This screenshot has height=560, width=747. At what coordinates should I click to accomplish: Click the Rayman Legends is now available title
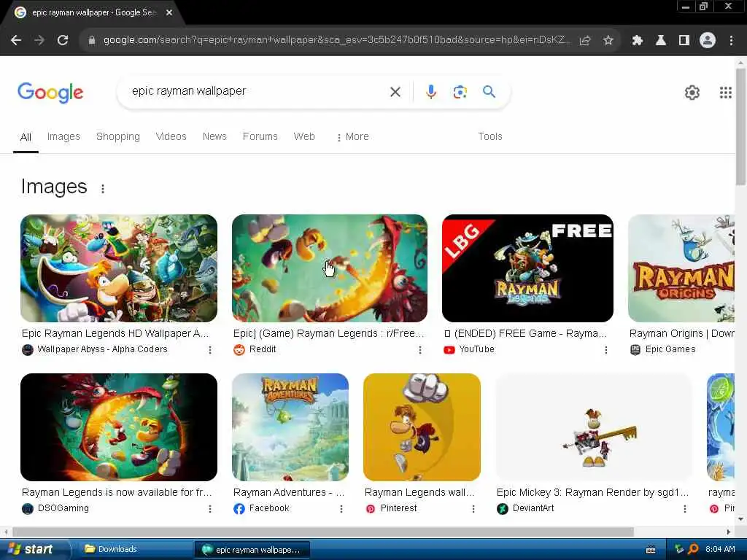pyautogui.click(x=117, y=493)
